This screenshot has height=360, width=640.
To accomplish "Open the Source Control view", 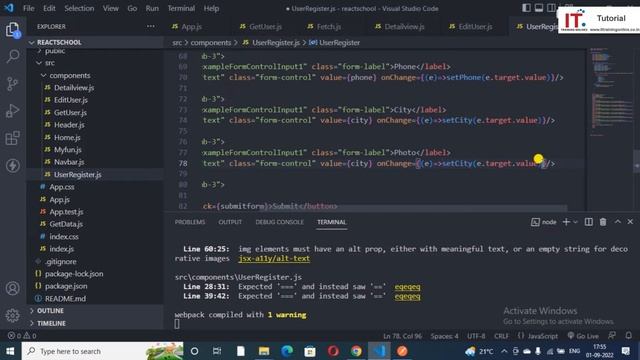I will [13, 84].
